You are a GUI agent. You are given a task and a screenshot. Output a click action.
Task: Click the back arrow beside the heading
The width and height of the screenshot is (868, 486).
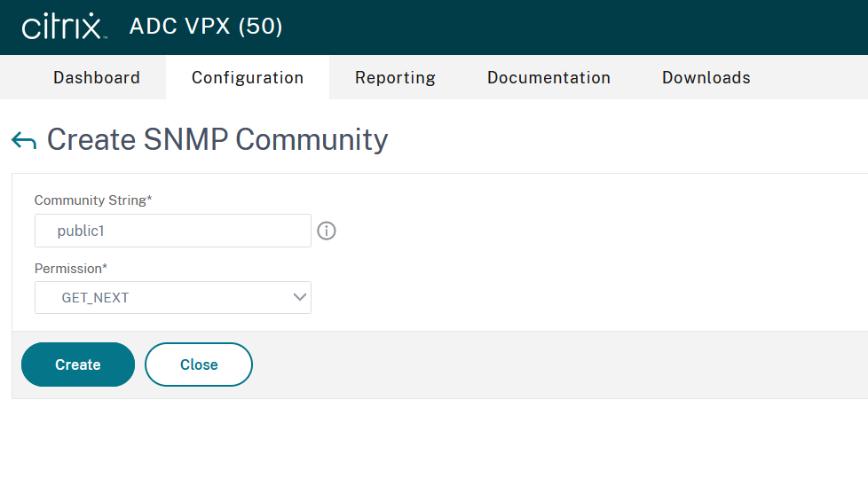24,141
